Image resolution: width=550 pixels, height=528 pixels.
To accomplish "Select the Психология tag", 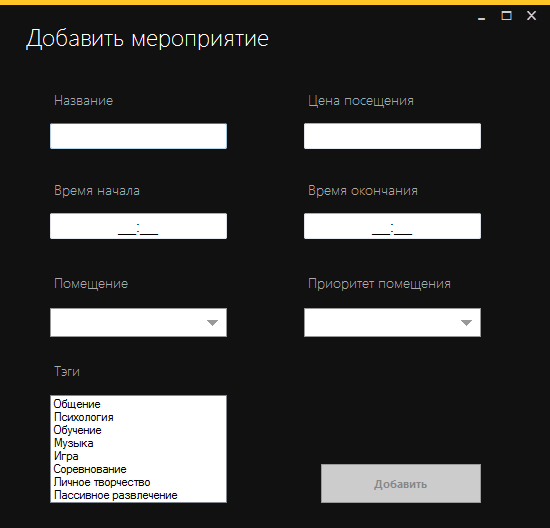I will pos(138,417).
